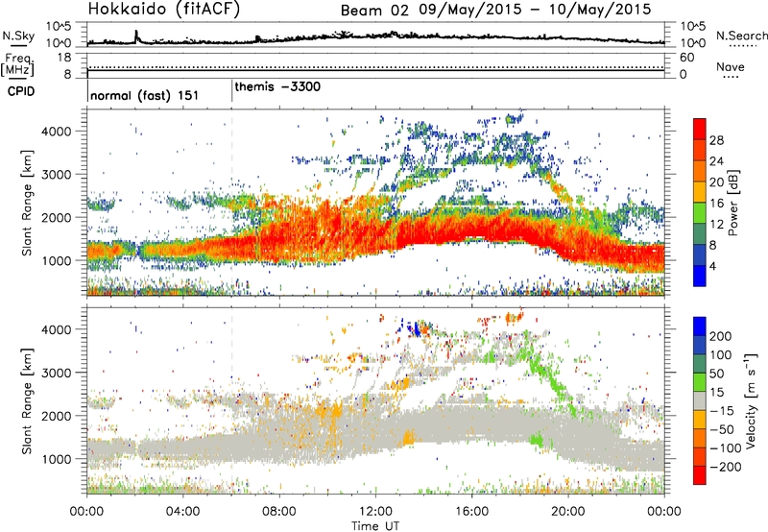768x532 pixels.
Task: Click the '4' power colorbar tick label
Action: click(x=712, y=266)
